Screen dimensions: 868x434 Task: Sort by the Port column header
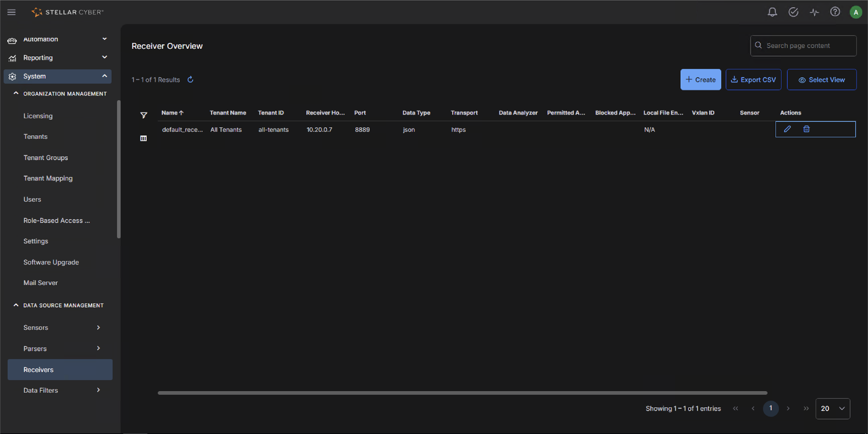[x=360, y=113]
